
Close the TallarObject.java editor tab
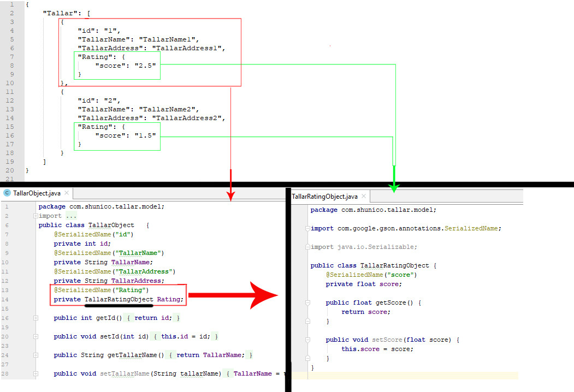(x=66, y=193)
